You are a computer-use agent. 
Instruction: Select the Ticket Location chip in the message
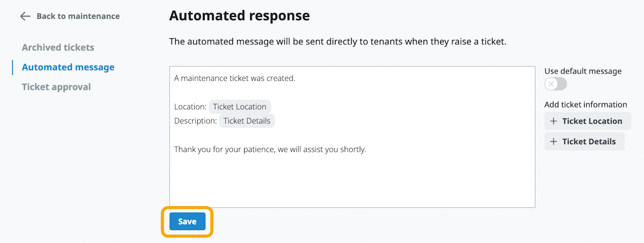pos(239,107)
